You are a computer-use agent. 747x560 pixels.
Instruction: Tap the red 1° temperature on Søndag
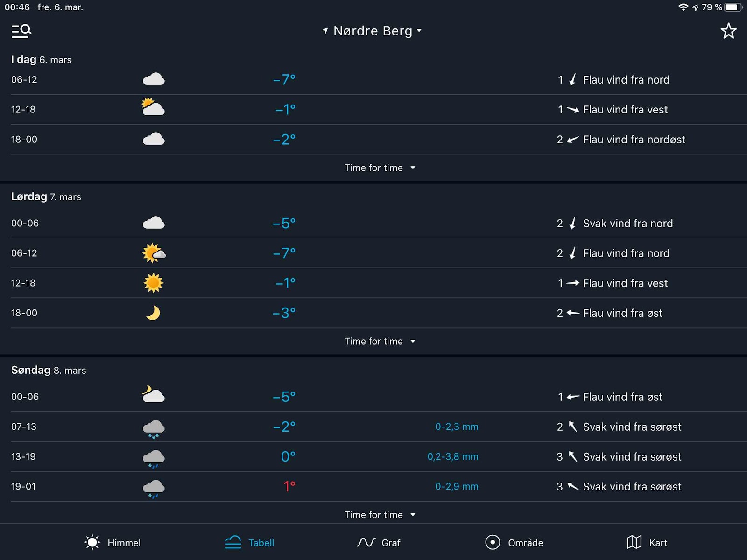289,486
